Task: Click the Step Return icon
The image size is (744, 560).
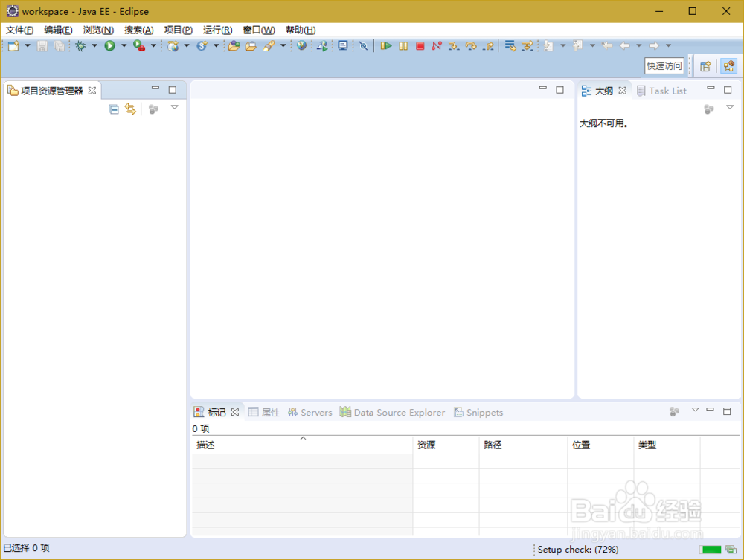Action: pyautogui.click(x=488, y=46)
